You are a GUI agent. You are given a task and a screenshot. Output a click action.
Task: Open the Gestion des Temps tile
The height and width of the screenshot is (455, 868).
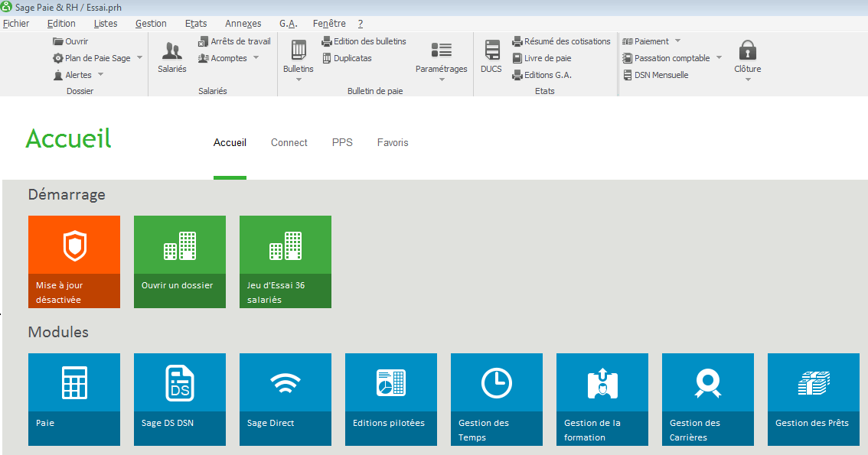[497, 398]
